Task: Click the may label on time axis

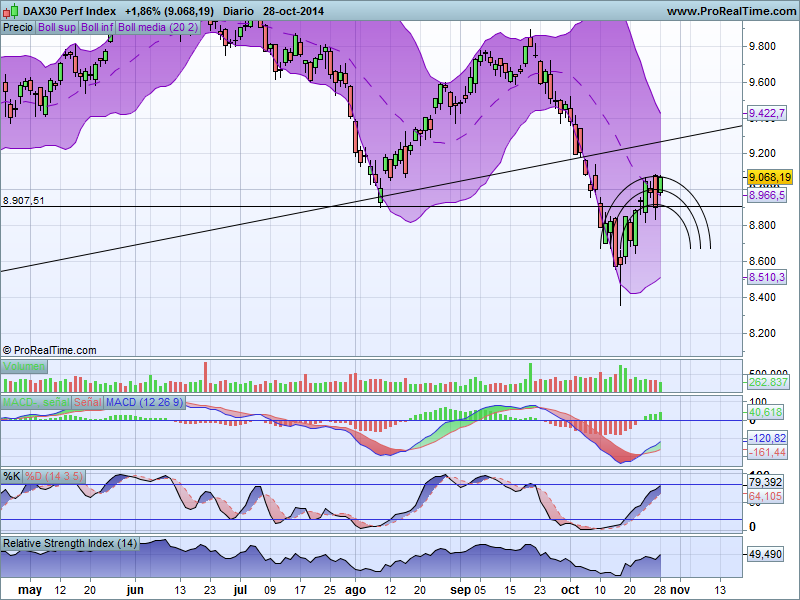Action: pyautogui.click(x=30, y=591)
